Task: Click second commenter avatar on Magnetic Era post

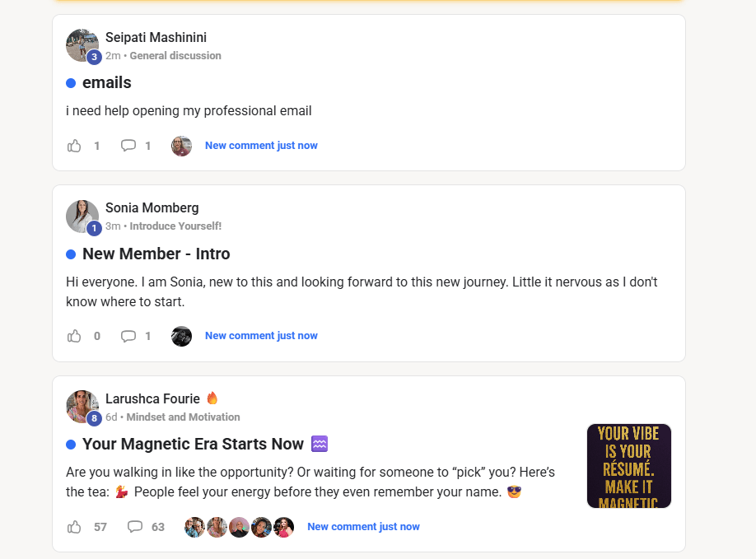Action: click(x=217, y=527)
